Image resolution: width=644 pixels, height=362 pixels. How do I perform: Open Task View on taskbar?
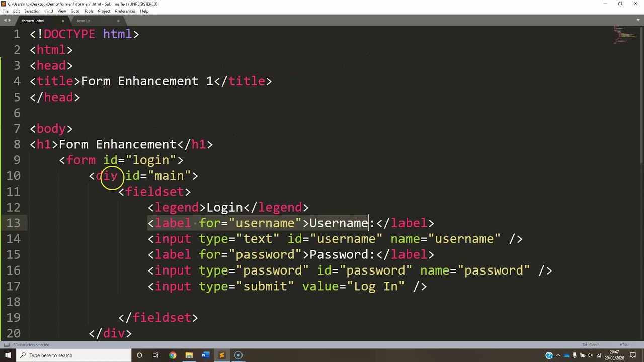pyautogui.click(x=156, y=355)
